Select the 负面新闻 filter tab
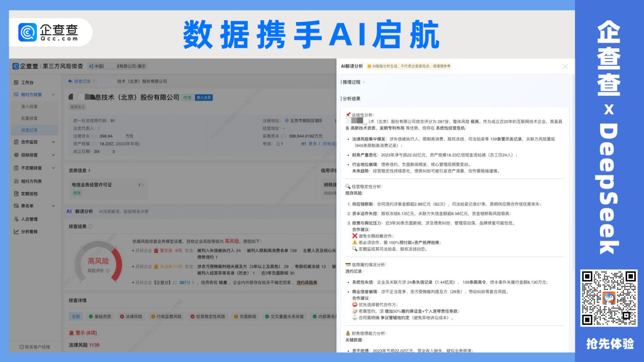 (245, 316)
